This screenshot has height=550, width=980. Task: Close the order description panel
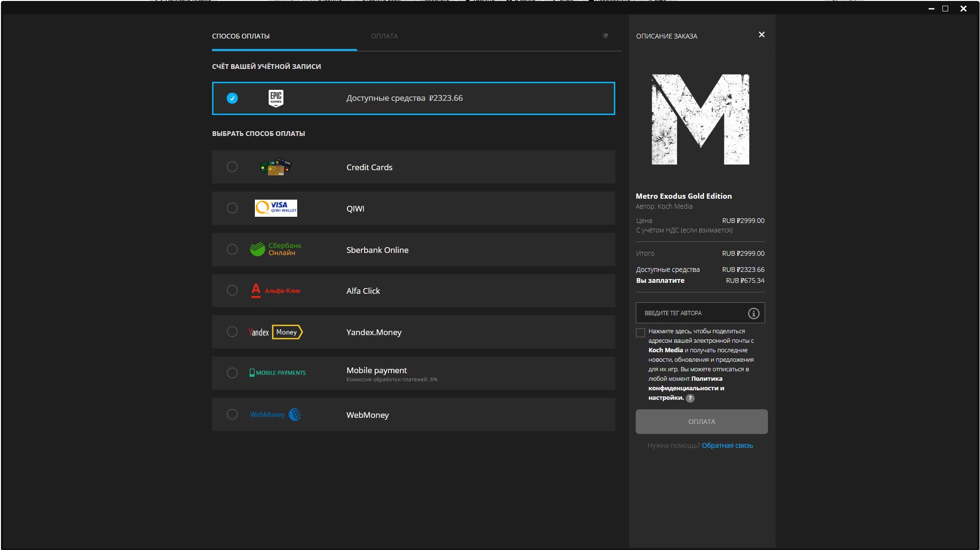point(761,35)
